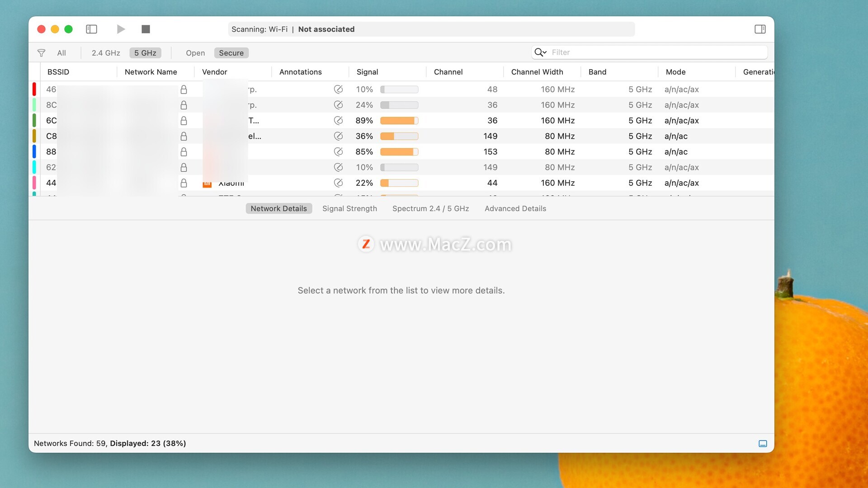Click the lock icon in row 88
The width and height of the screenshot is (868, 488).
[x=184, y=151]
